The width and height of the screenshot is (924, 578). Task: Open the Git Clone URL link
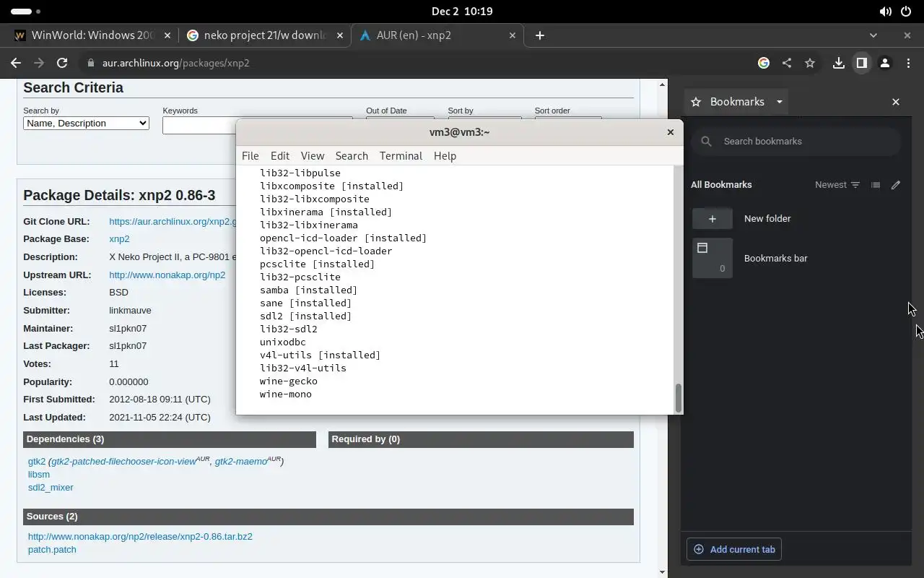(173, 222)
